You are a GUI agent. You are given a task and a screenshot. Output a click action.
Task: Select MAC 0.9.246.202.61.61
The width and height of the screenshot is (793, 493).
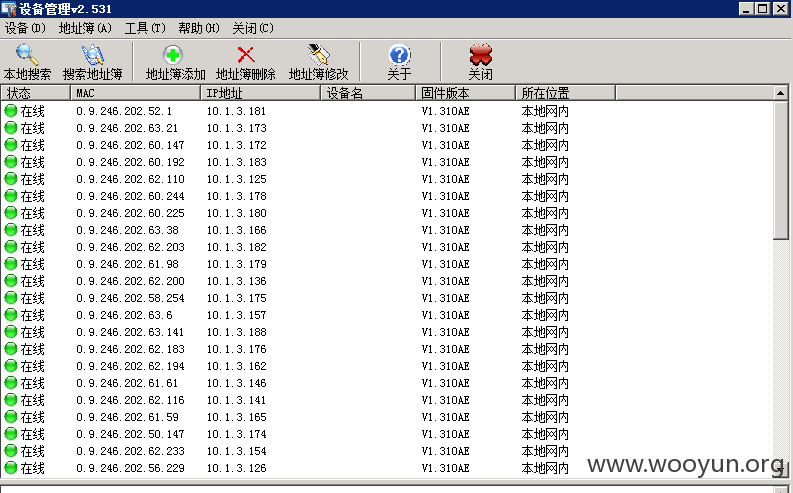pos(127,383)
